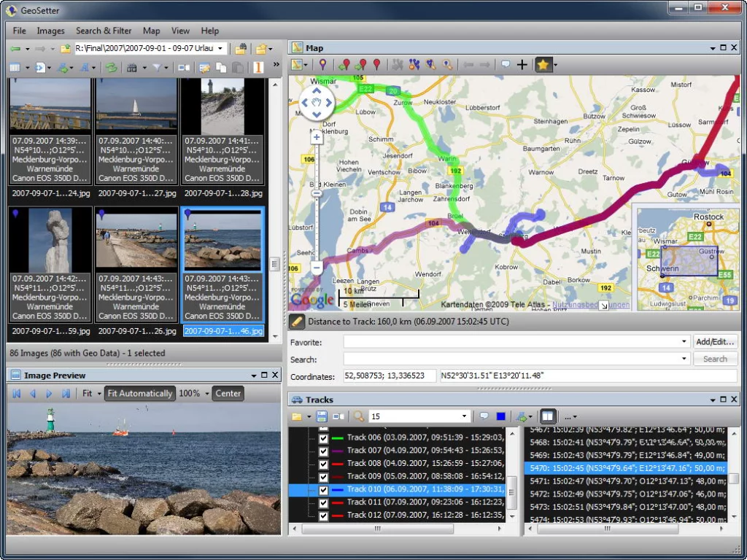Click the parent folder up icon
The image size is (747, 560).
(x=66, y=49)
